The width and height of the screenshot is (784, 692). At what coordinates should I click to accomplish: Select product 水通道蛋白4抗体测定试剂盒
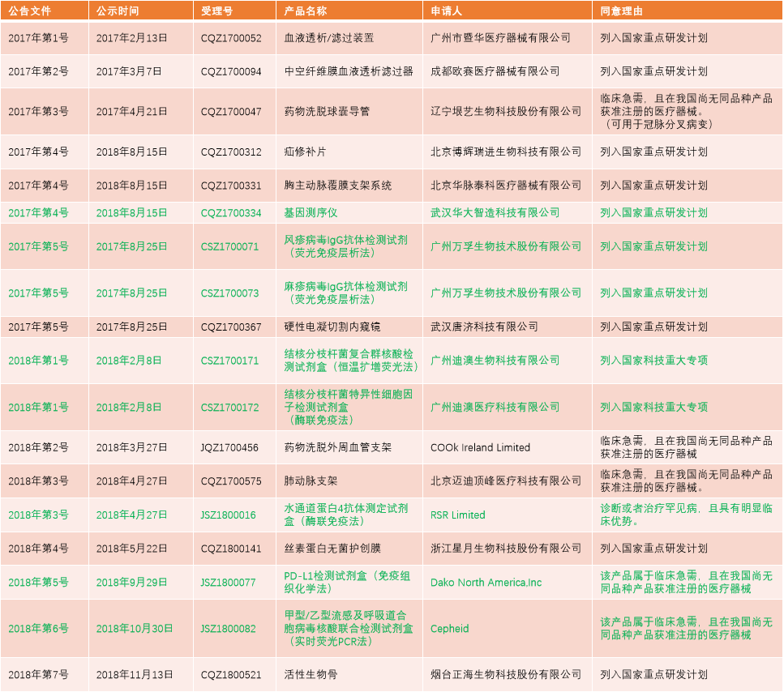346,515
